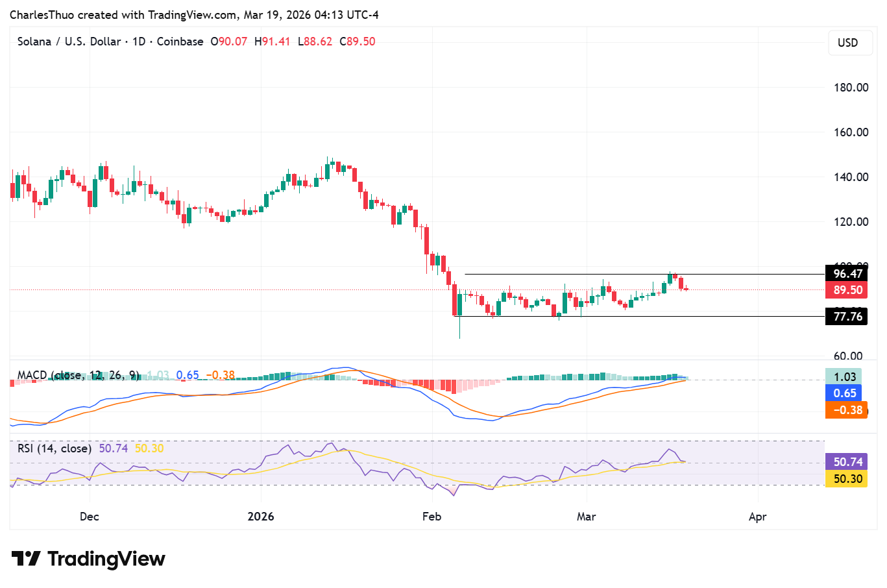Click the TradingView logo
The height and width of the screenshot is (588, 887).
point(88,558)
